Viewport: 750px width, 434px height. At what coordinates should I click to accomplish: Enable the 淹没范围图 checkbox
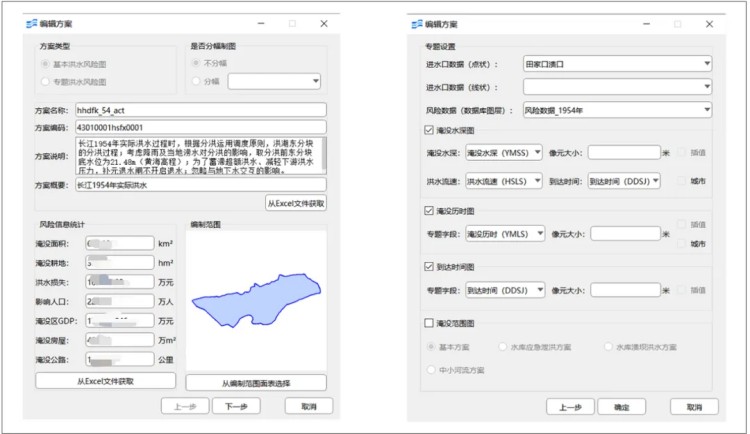pyautogui.click(x=430, y=324)
